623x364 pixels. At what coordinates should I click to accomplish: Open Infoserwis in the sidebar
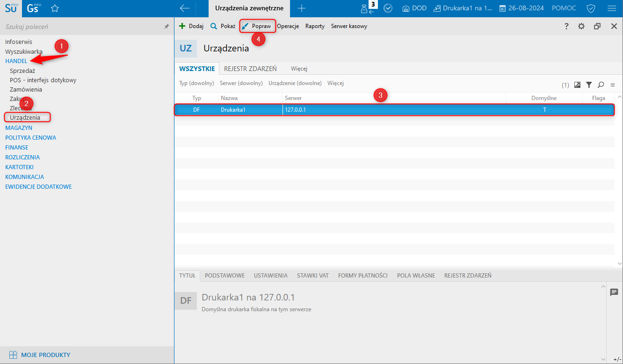(x=19, y=42)
